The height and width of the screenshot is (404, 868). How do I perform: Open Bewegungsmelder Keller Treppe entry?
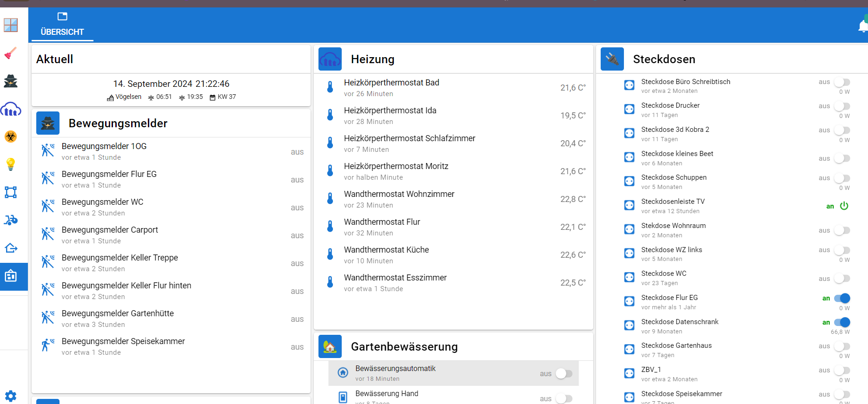pyautogui.click(x=171, y=263)
